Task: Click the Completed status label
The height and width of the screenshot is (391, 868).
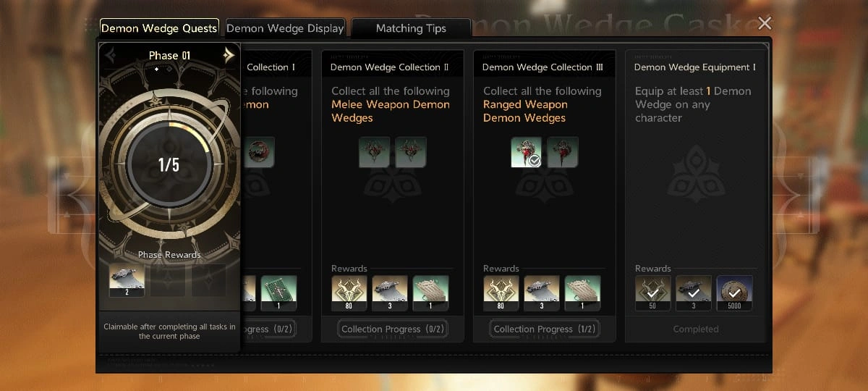Action: click(x=696, y=329)
